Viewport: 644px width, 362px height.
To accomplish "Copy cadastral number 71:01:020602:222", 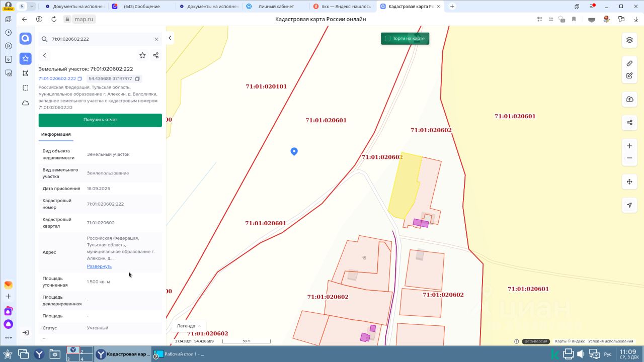I will pos(80,79).
